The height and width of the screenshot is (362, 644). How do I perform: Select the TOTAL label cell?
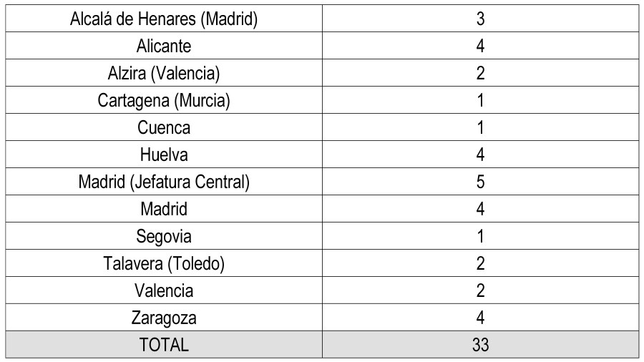coord(164,345)
